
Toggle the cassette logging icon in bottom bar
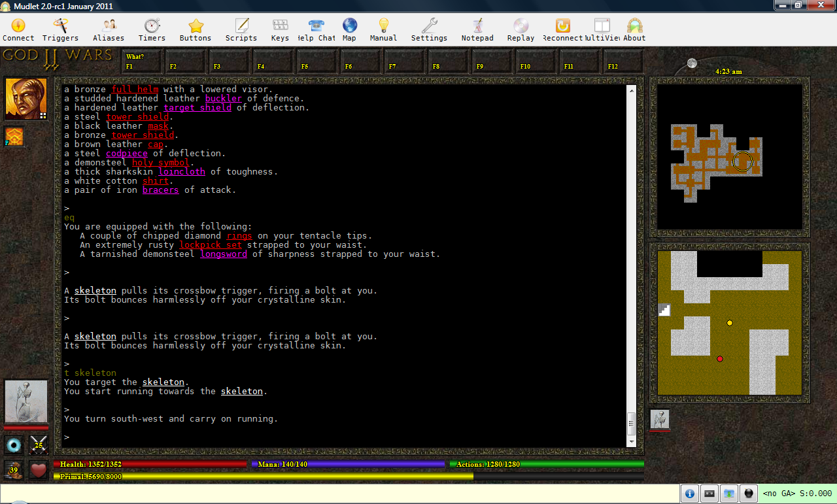coord(709,494)
